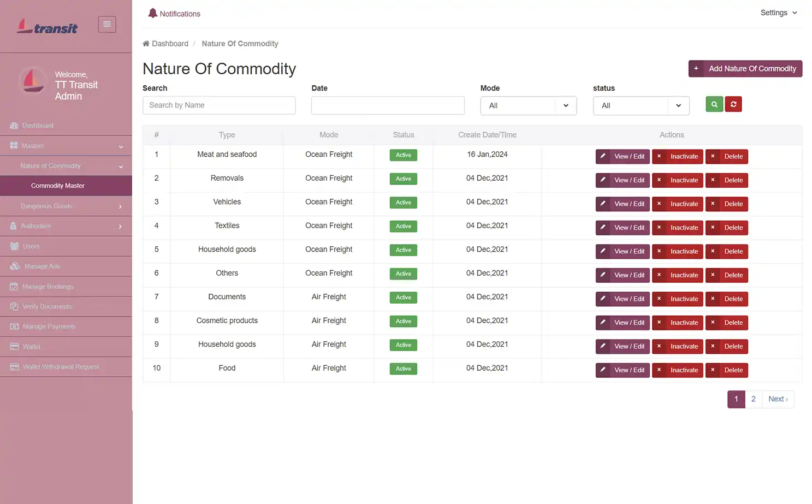Click the user avatar sailboat image
The width and height of the screenshot is (812, 504).
(x=33, y=81)
